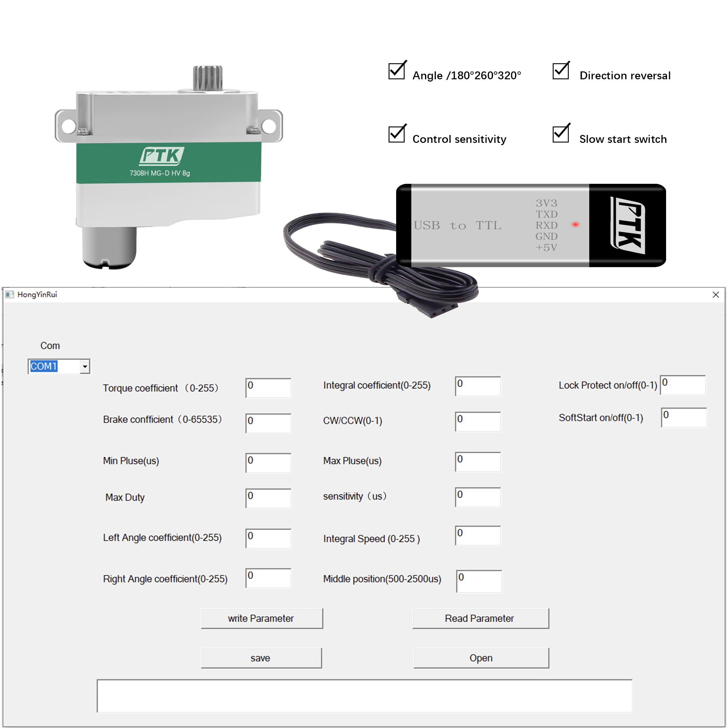Toggle the Angle /180°260°320° checkbox

point(397,70)
